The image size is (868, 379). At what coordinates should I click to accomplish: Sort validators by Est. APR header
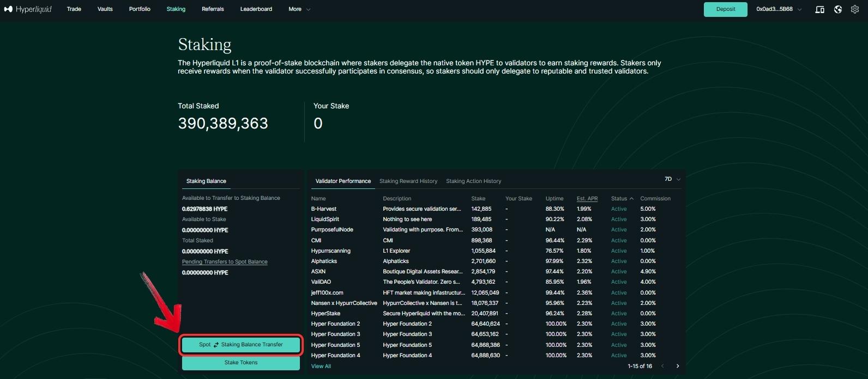[587, 199]
